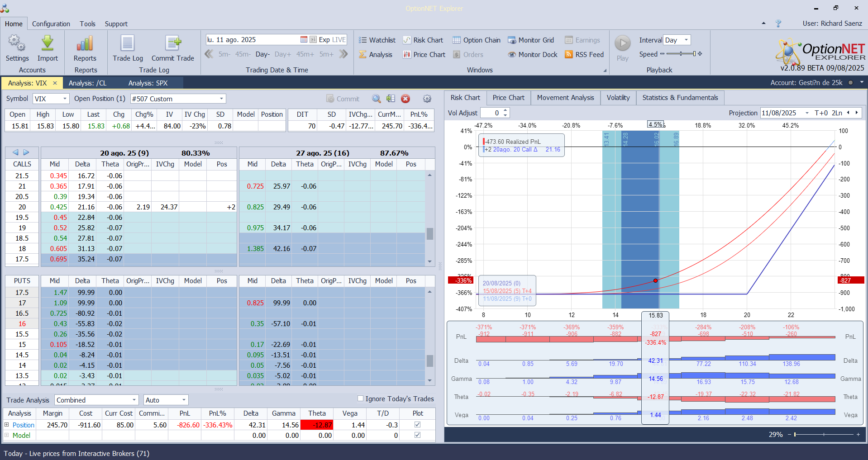Viewport: 868px width, 460px height.
Task: Open the calendar date picker icon
Action: pyautogui.click(x=304, y=40)
